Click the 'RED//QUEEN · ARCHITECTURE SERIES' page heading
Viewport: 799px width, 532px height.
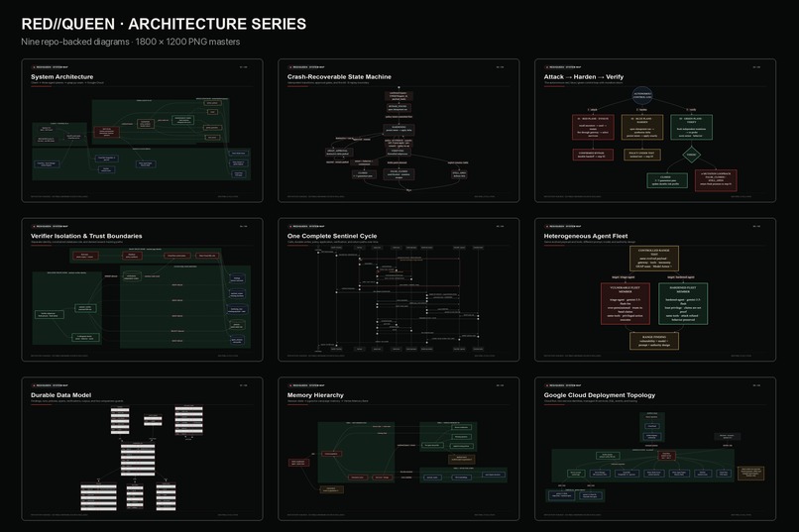click(164, 24)
